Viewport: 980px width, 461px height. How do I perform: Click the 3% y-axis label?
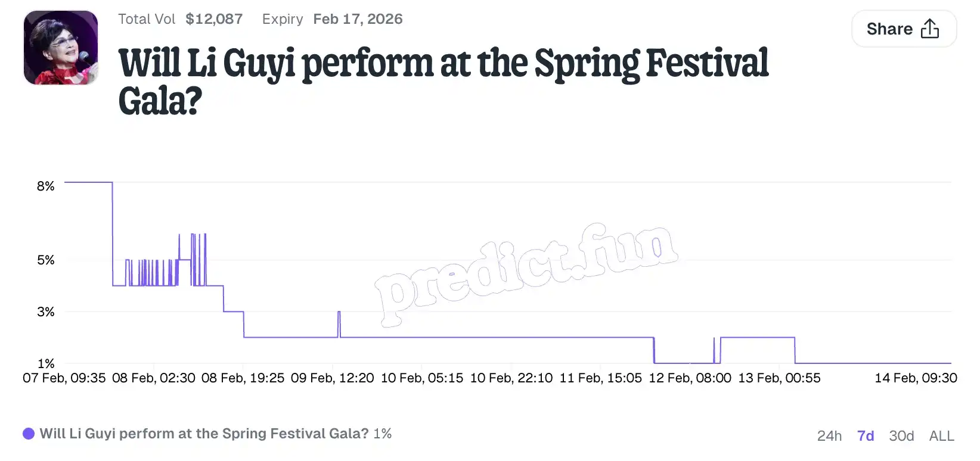46,312
